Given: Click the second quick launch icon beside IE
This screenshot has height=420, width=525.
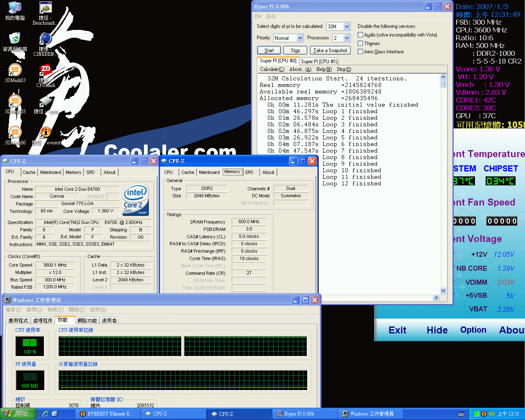Looking at the screenshot, I should click(55, 414).
